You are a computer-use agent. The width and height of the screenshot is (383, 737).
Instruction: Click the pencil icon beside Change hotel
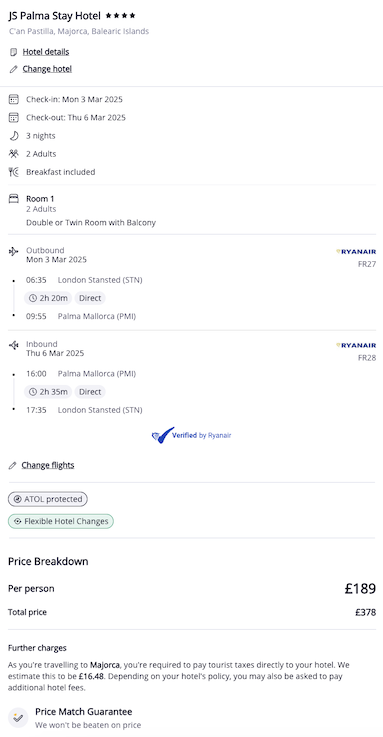click(14, 69)
